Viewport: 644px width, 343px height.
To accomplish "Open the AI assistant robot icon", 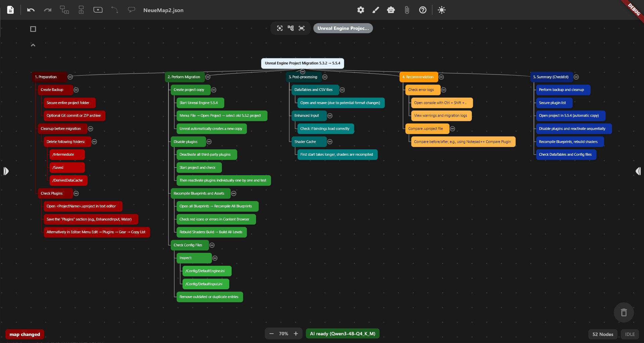I will click(391, 10).
